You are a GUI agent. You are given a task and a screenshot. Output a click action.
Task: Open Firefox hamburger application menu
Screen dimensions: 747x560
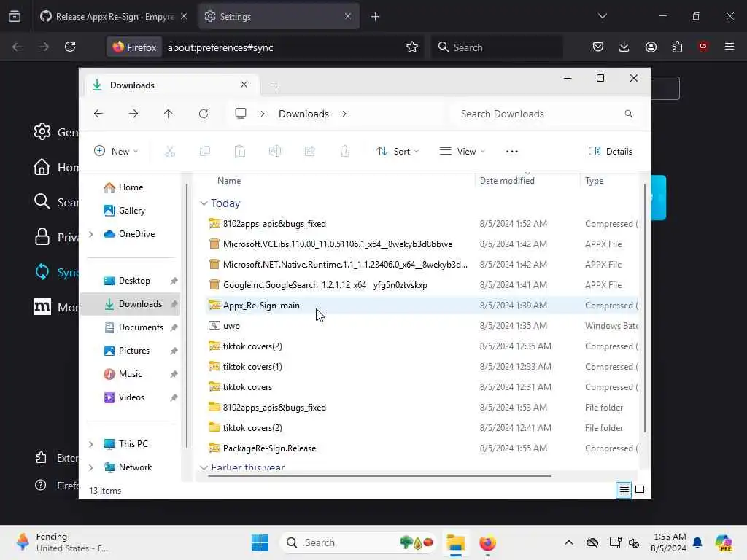(x=729, y=47)
